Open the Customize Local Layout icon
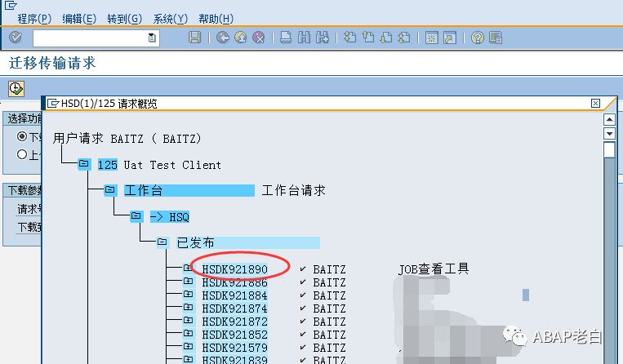The height and width of the screenshot is (364, 623). [x=496, y=38]
